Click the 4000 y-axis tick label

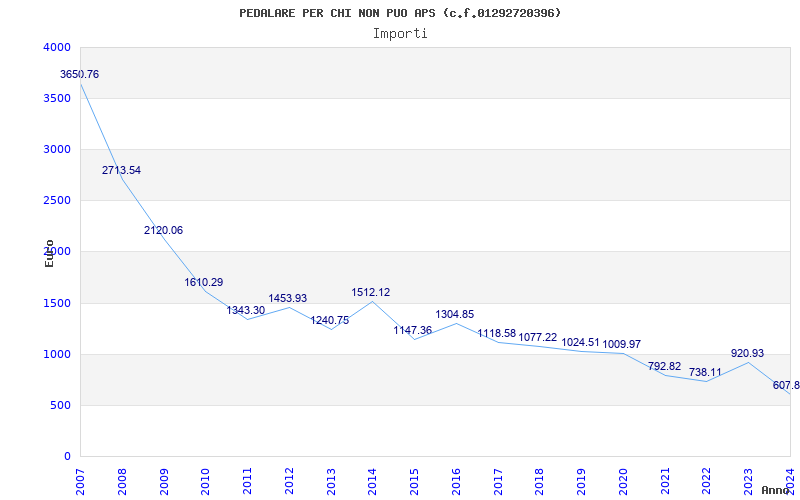(57, 48)
